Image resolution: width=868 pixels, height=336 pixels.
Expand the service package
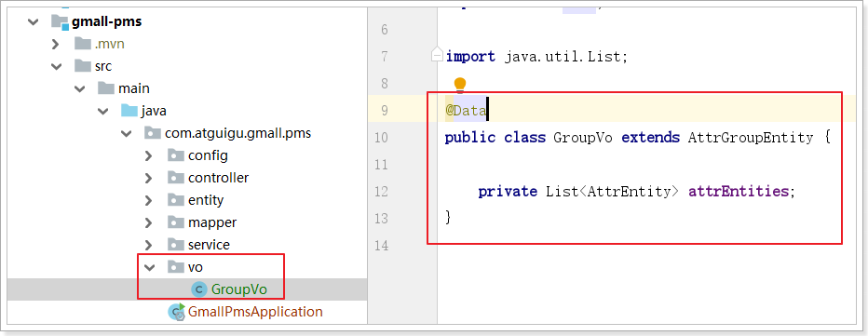point(148,245)
